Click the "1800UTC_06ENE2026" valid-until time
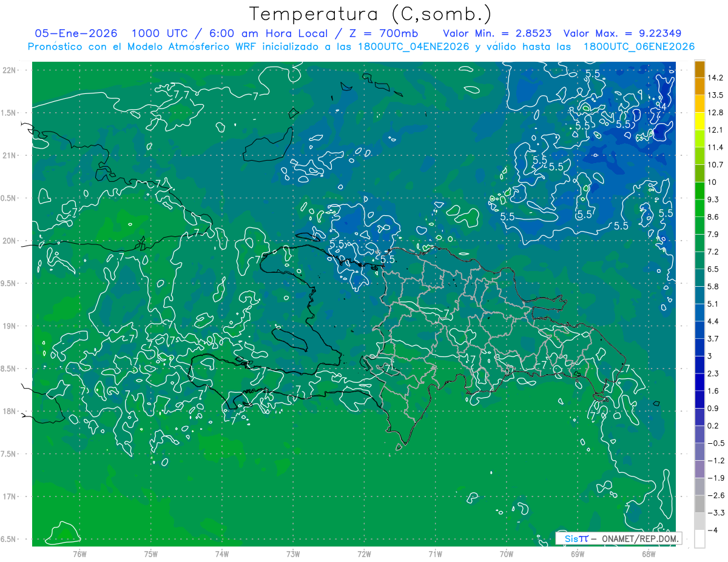This screenshot has height=562, width=728. click(x=639, y=46)
